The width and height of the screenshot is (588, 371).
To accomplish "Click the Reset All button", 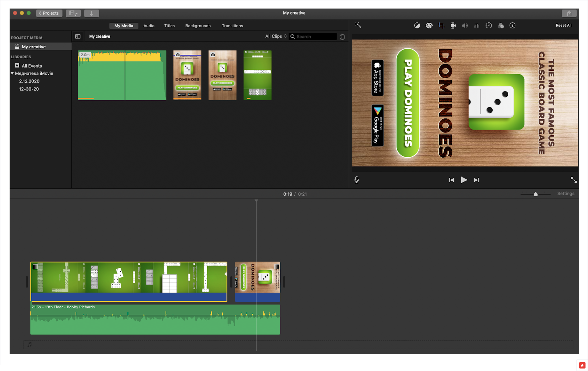I will tap(563, 26).
